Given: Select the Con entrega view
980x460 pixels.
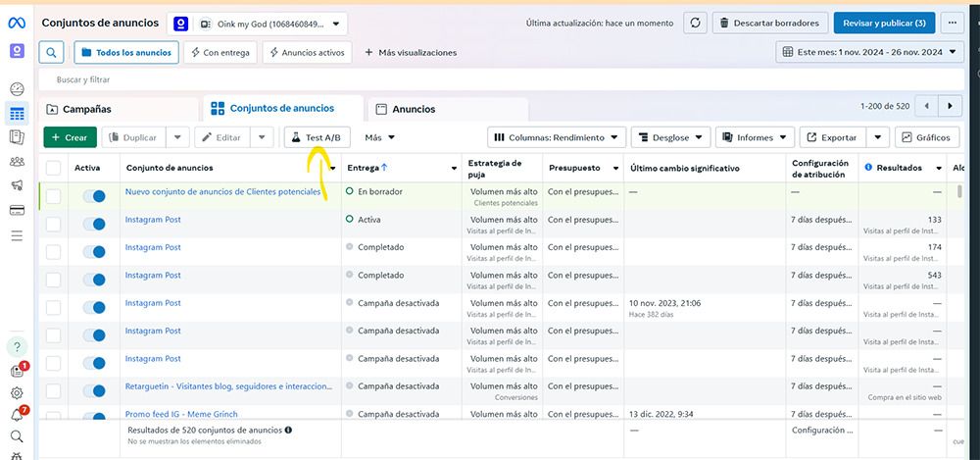Looking at the screenshot, I should [220, 53].
